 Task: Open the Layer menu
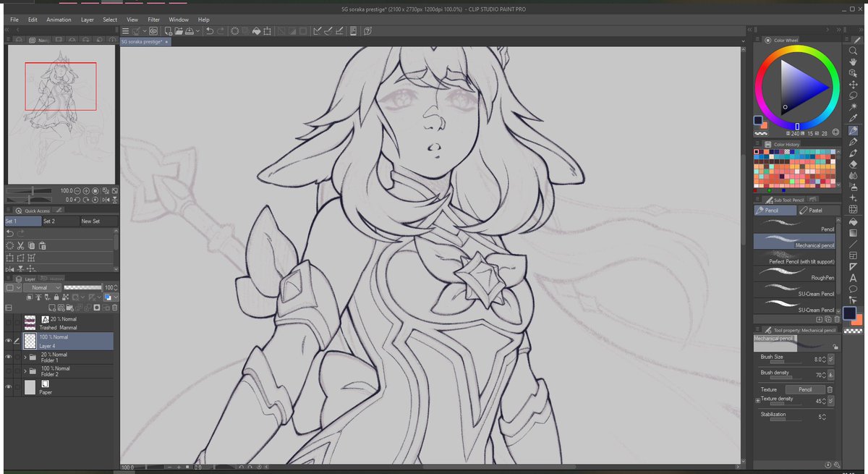(x=88, y=20)
